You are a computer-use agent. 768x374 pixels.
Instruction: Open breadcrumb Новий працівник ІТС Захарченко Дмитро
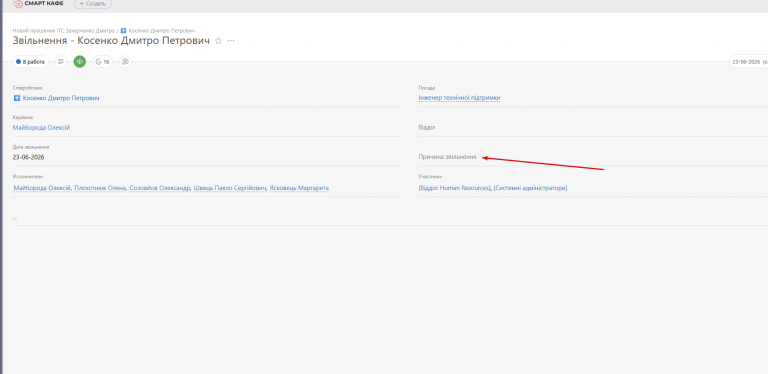click(x=64, y=30)
